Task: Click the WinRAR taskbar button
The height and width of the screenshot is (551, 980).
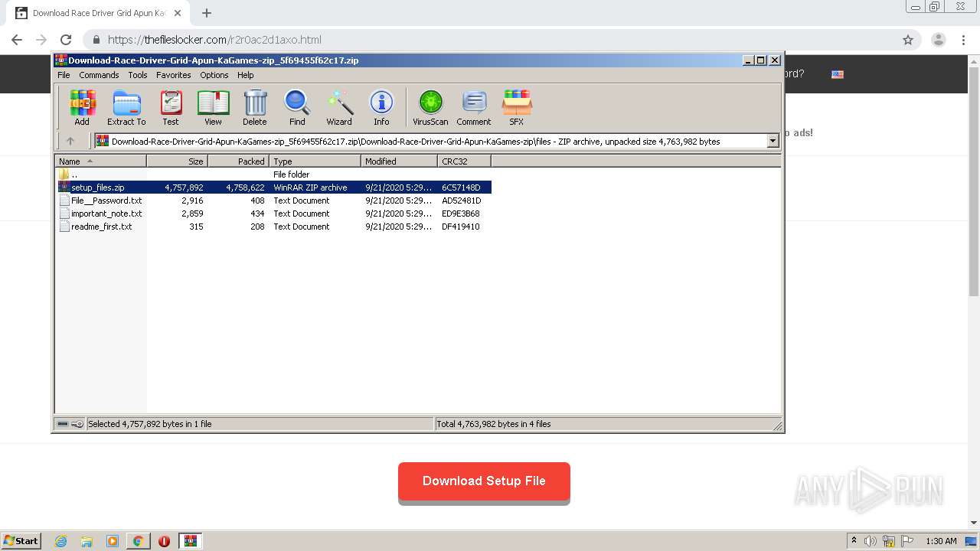Action: 190,541
